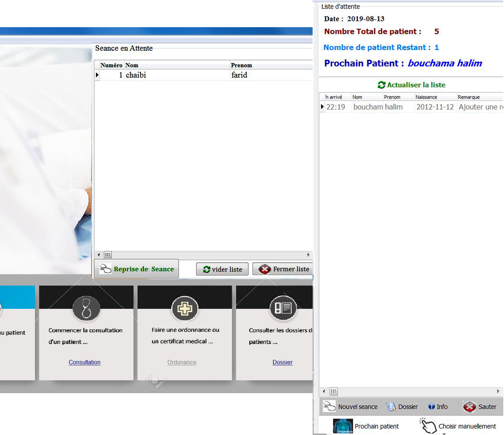Click the red X icon on Fermer liste
504x435 pixels.
pos(265,269)
